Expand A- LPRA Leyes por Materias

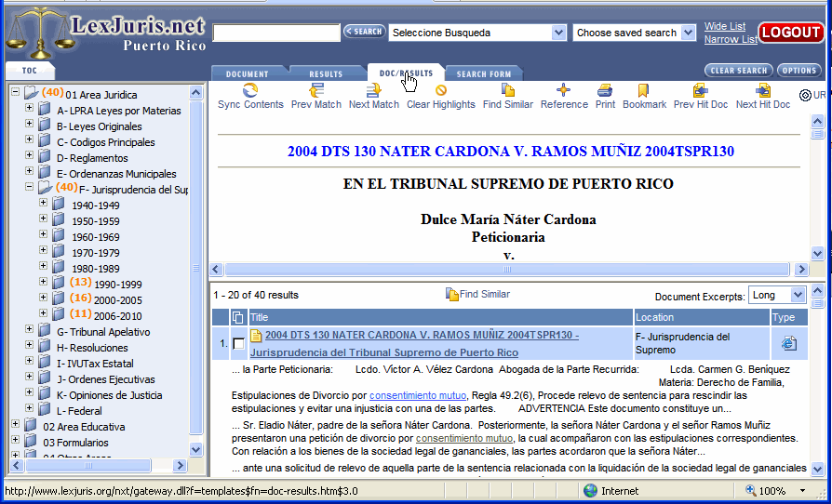pos(30,108)
